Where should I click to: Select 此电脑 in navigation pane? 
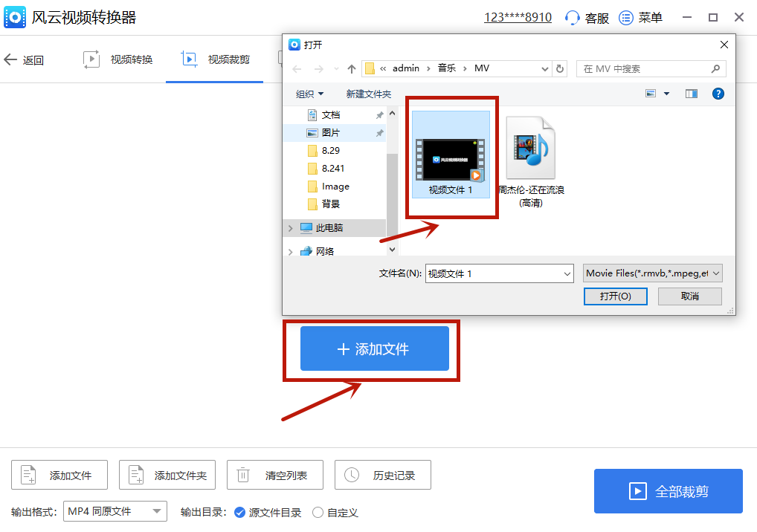click(x=329, y=227)
